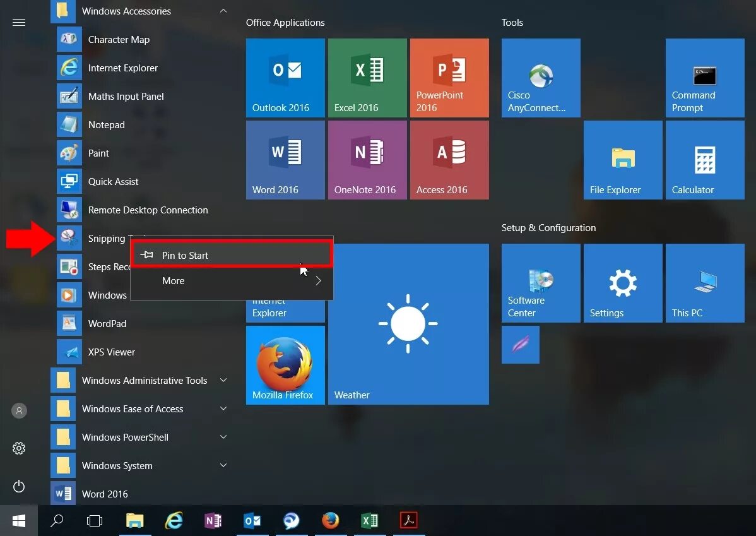
Task: Open Settings gear in Start sidebar
Action: point(19,448)
